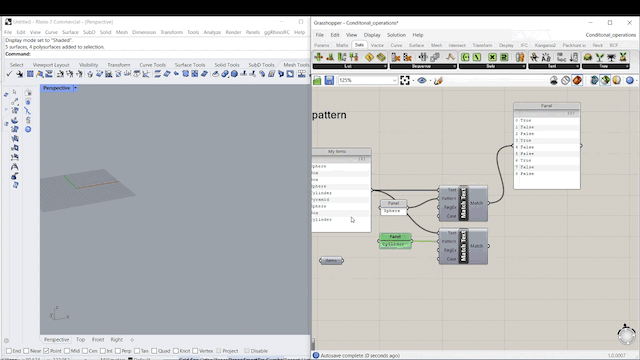Enable the Near osnap checkbox
Image resolution: width=640 pixels, height=360 pixels.
(x=26, y=351)
